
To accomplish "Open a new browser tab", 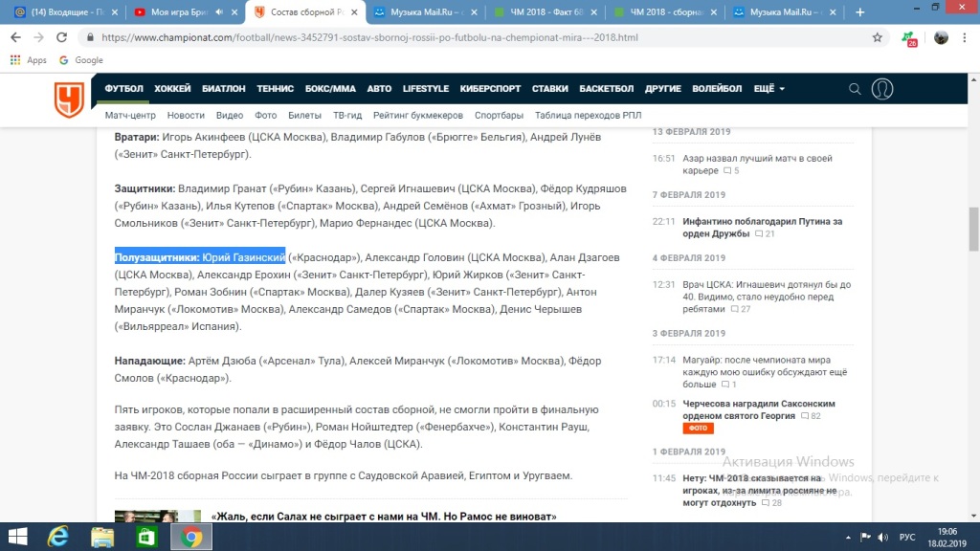I will [860, 11].
